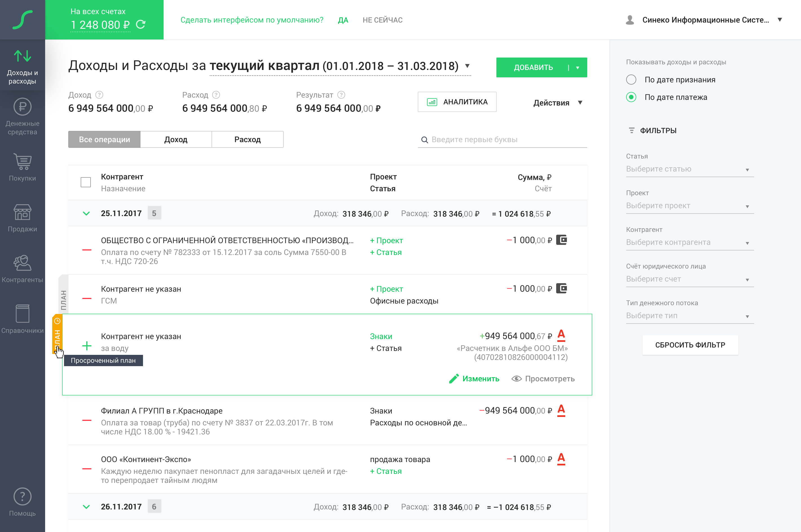Viewport: 801px width, 532px height.
Task: Switch to the Расход tab
Action: [247, 139]
